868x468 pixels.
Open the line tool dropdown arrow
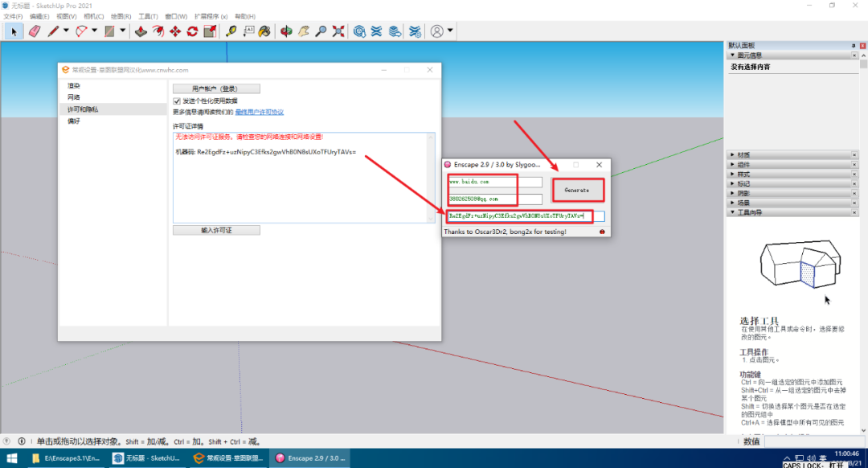click(x=66, y=31)
